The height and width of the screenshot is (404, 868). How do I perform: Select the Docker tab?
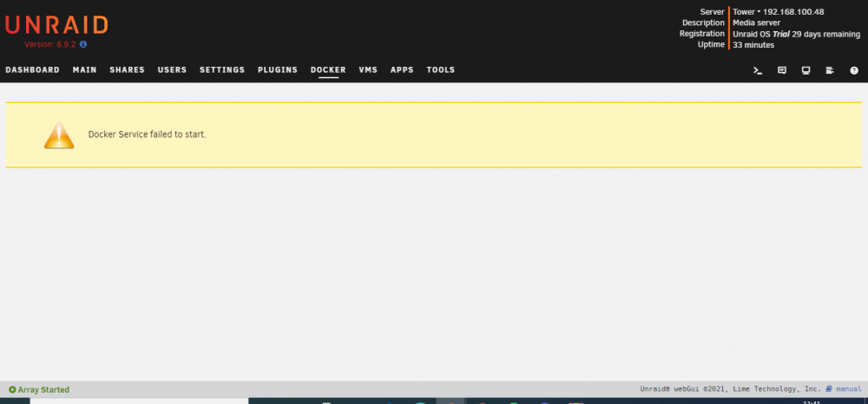[x=328, y=70]
